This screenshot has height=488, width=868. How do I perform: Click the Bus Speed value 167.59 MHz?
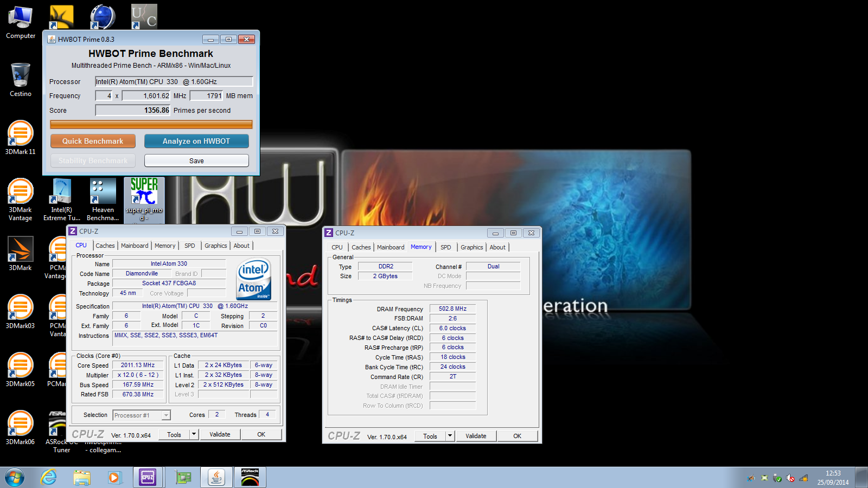[138, 384]
